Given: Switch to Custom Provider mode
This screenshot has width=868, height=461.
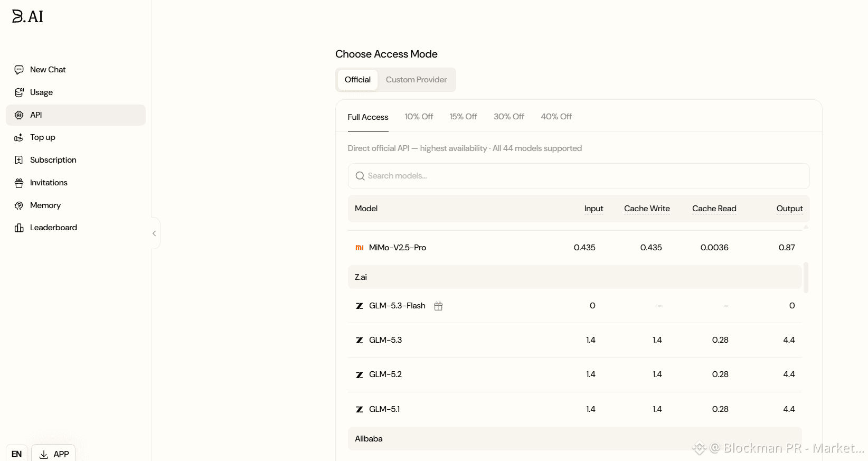Looking at the screenshot, I should click(416, 80).
